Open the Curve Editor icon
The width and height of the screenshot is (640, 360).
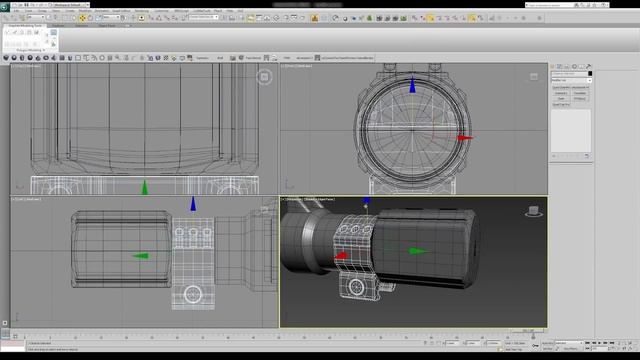pos(259,18)
